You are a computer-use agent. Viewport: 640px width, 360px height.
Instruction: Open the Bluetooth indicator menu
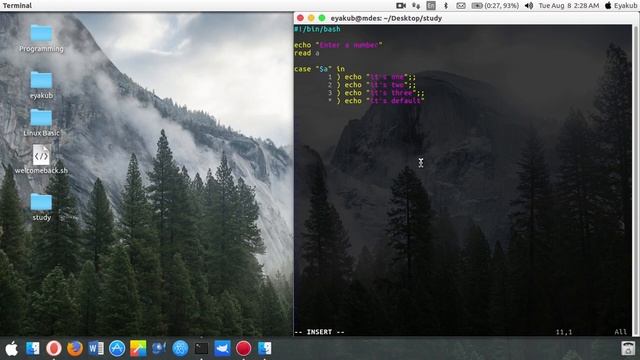(446, 5)
